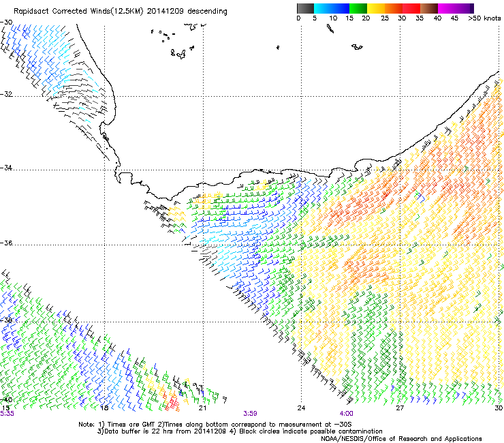Click the brown 35-40 knots legend segment
504x443 pixels.
pos(429,8)
